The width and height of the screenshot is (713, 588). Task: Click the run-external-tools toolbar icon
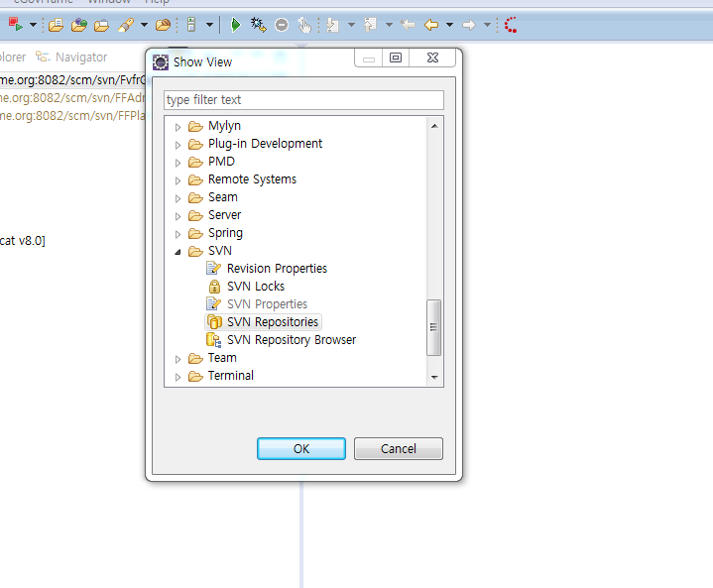coord(16,25)
